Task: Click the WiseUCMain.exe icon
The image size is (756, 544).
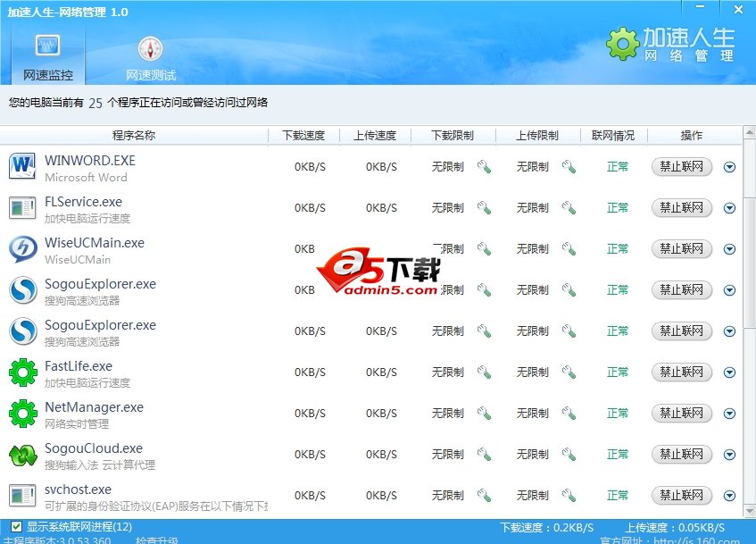Action: click(22, 249)
